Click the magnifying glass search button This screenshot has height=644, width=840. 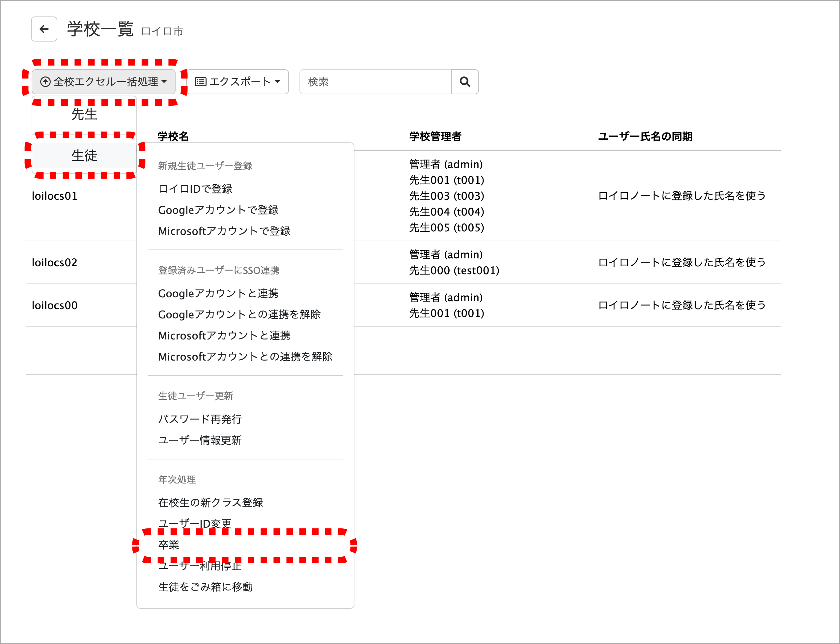[x=464, y=82]
